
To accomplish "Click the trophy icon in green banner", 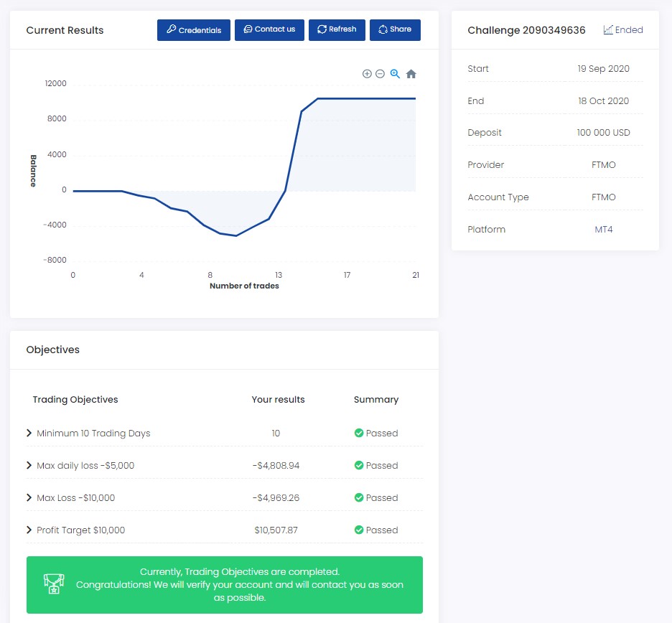I will [52, 584].
